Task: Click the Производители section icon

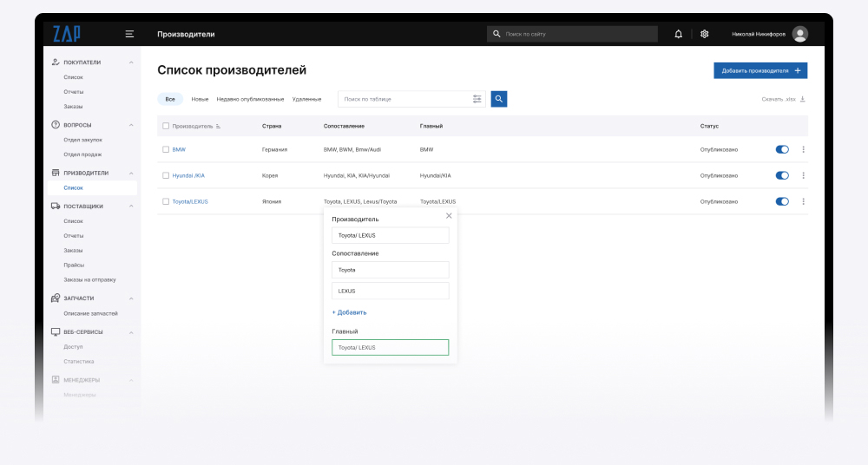Action: pos(56,173)
